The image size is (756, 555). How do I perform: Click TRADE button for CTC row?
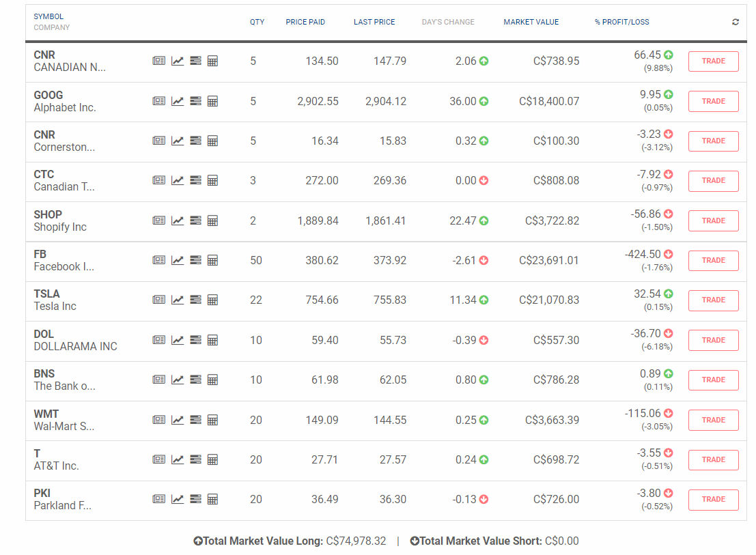(x=713, y=180)
